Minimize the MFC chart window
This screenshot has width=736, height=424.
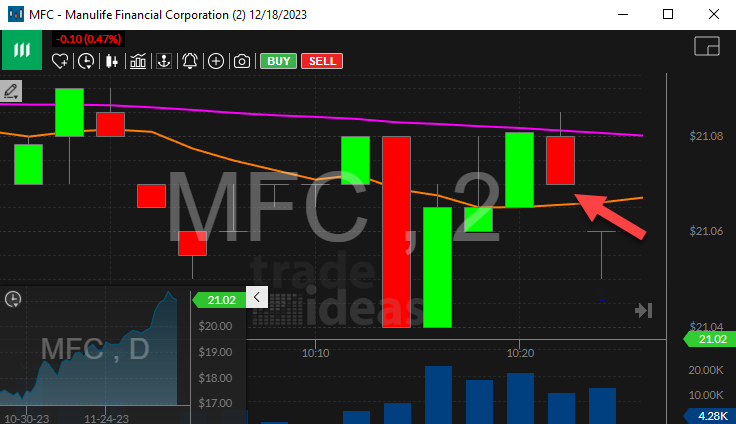623,14
